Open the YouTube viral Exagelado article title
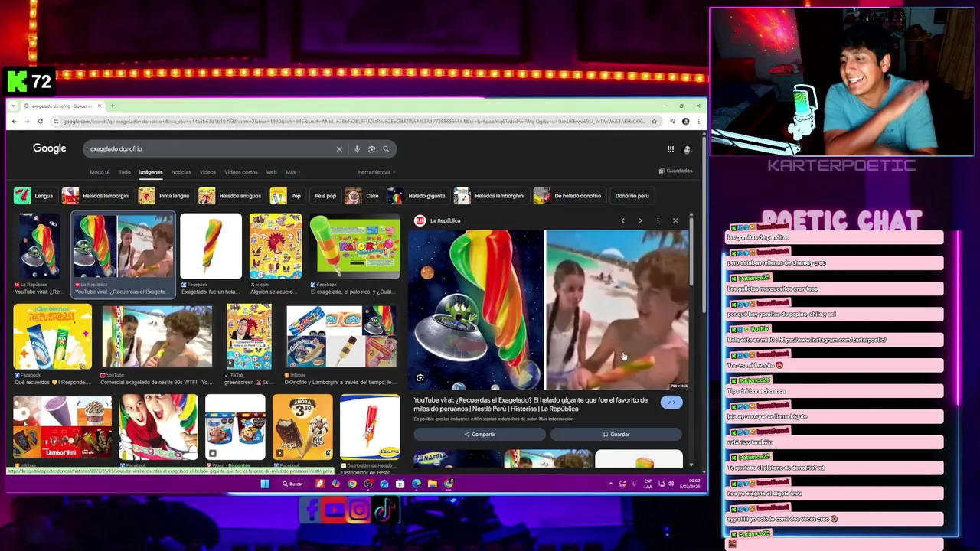Screen dimensions: 980x551 coord(531,404)
